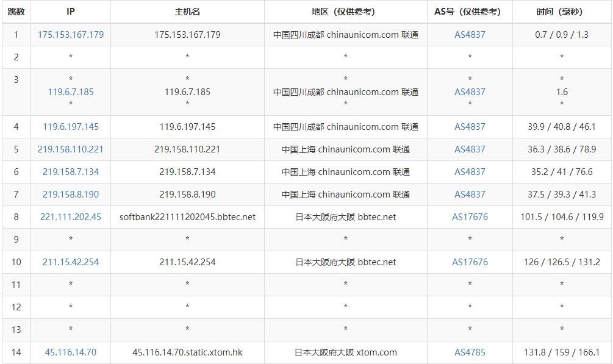Viewport: 613px width, 364px height.
Task: Select the IP column header
Action: [71, 12]
